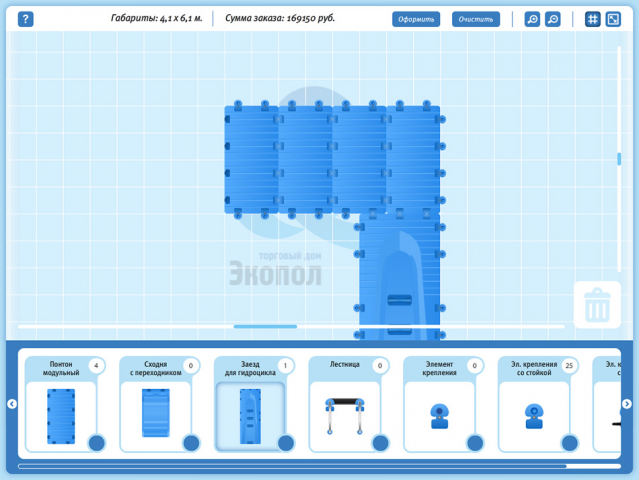Viewport: 639px width, 480px height.
Task: Select the Лестница ladder thumbnail
Action: point(344,416)
